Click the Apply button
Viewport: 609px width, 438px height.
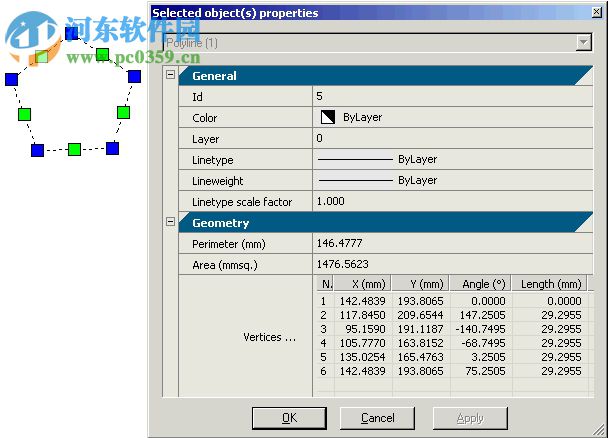pyautogui.click(x=470, y=418)
